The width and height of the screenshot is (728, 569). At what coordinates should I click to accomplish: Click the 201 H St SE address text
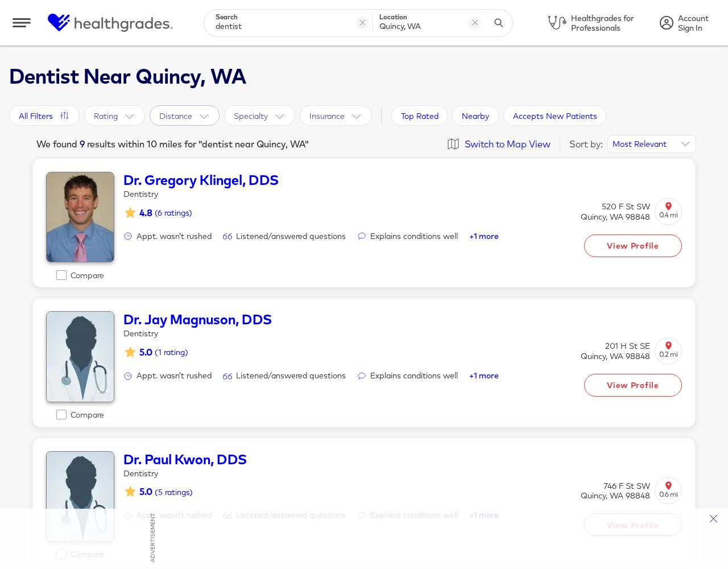coord(627,346)
